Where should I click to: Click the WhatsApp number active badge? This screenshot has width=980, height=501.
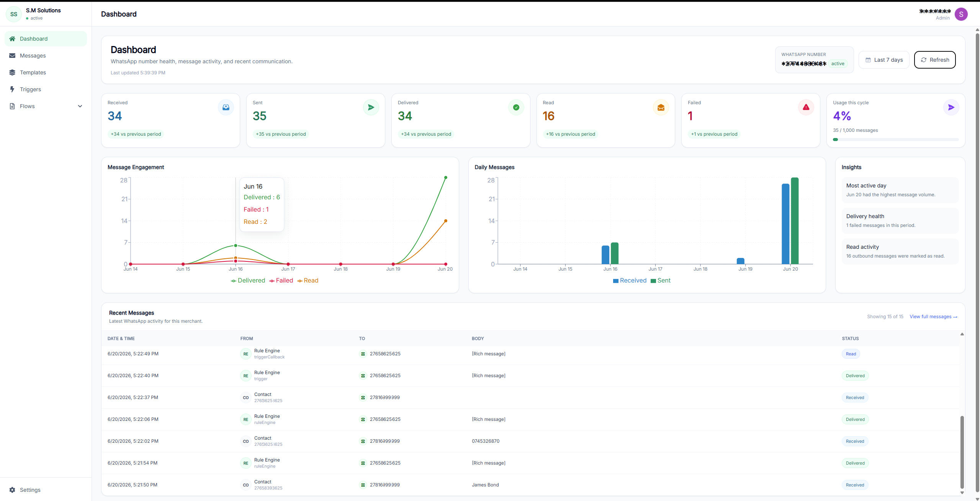[x=838, y=64]
